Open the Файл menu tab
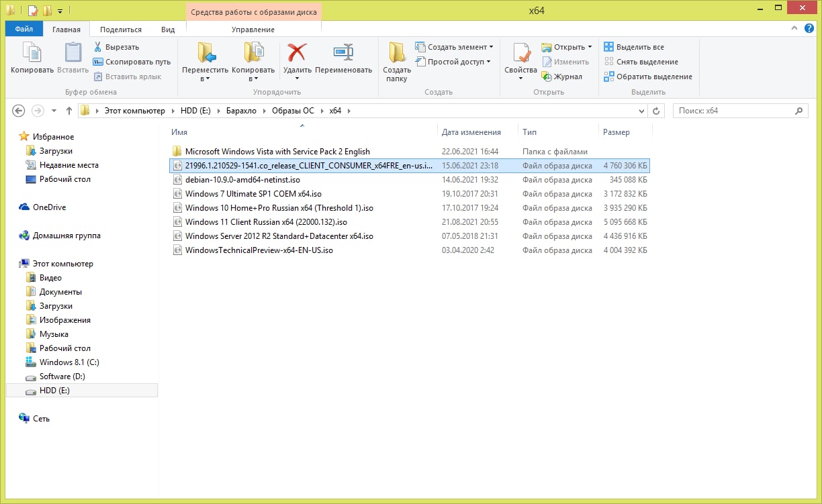 coord(24,30)
